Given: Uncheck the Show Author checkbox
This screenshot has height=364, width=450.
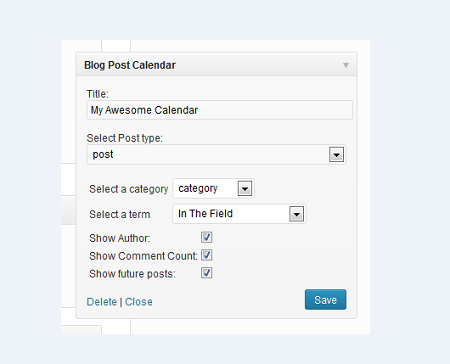Looking at the screenshot, I should [207, 237].
